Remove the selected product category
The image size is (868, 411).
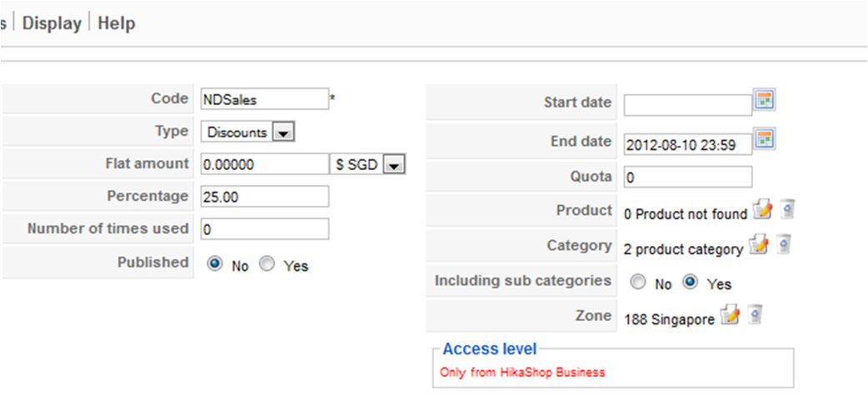(x=783, y=245)
